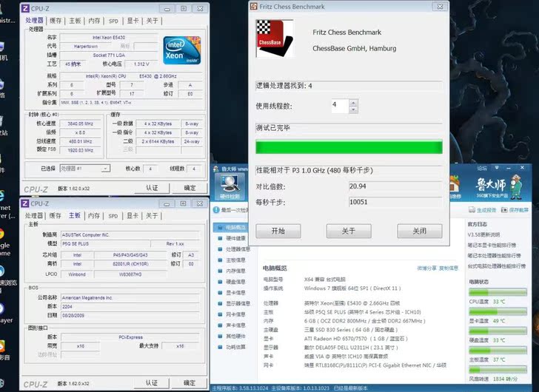Select 功耗估算 in Lu Dashi sidebar
539x392 pixels.
[232, 347]
